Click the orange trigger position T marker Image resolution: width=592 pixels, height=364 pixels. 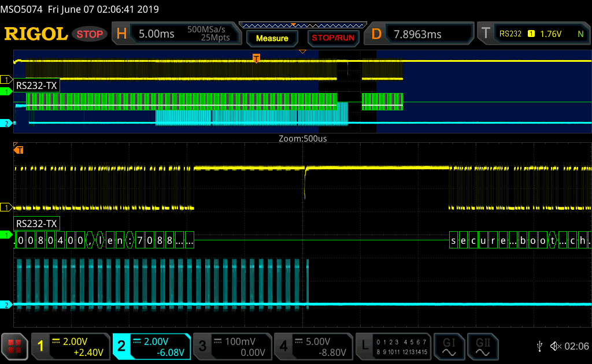pos(256,58)
